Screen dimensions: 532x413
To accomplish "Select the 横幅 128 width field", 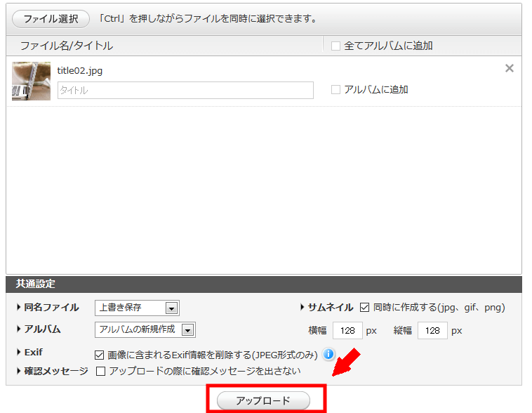I will tap(347, 330).
